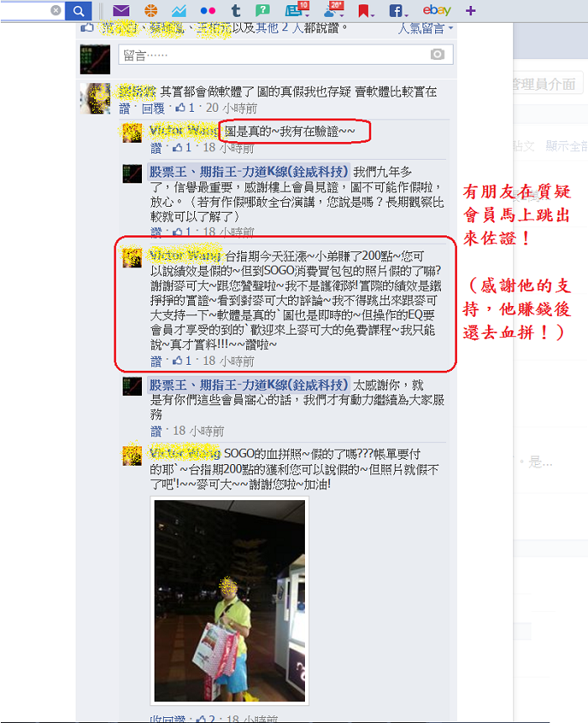Open the blue stock chart shortcut icon

[179, 10]
